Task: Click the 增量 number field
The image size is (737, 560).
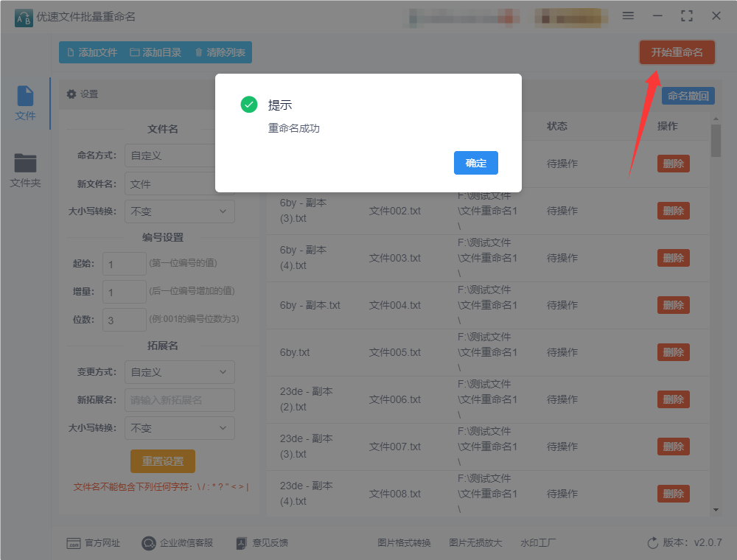Action: 125,292
